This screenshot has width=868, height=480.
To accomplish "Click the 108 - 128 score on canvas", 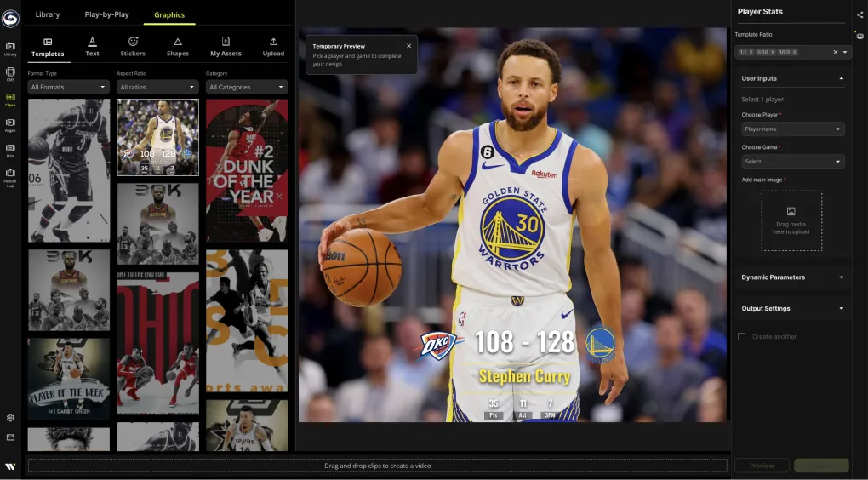I will coord(524,342).
